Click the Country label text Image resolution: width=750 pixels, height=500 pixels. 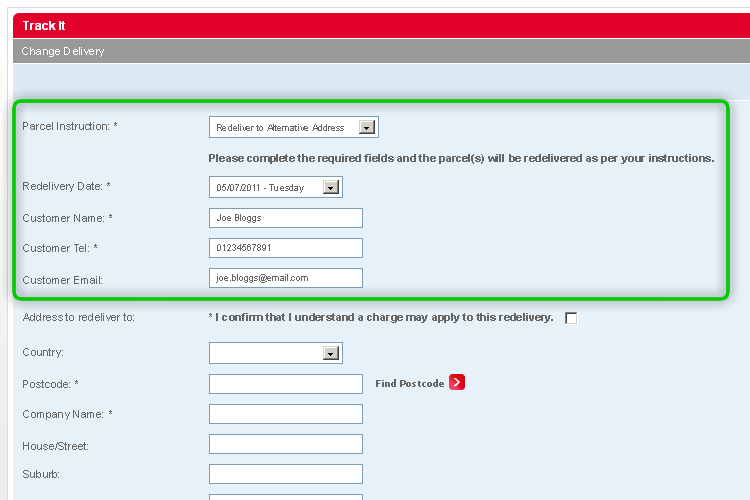[x=43, y=352]
